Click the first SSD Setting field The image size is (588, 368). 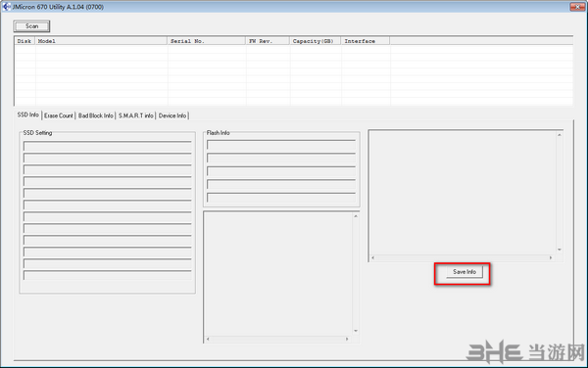coord(107,146)
